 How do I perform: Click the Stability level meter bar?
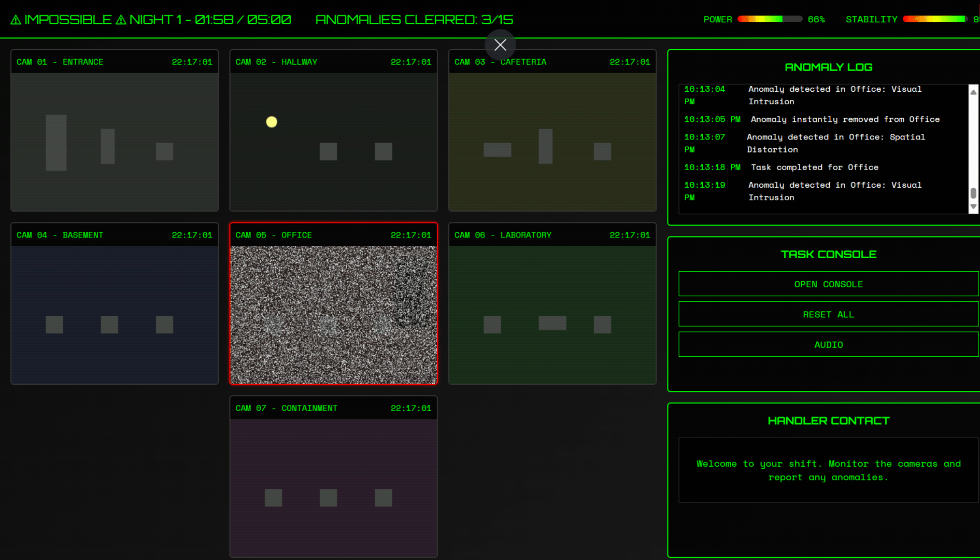pos(934,19)
